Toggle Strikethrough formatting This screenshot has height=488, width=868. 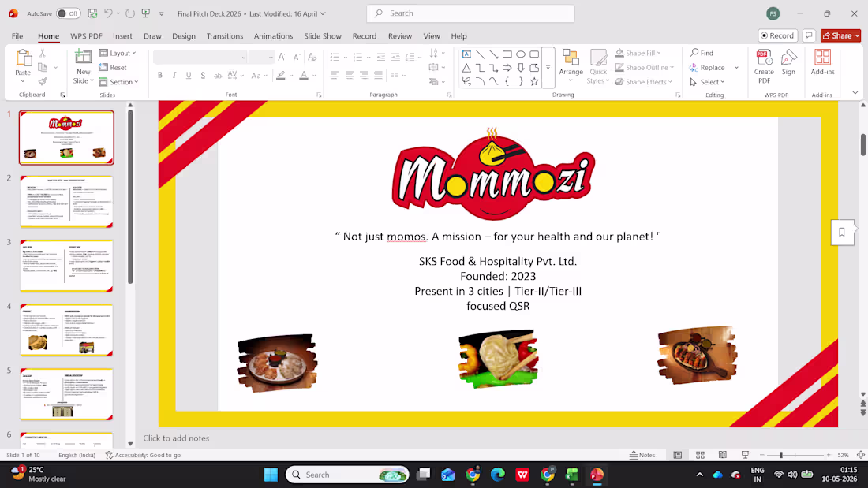[x=218, y=75]
